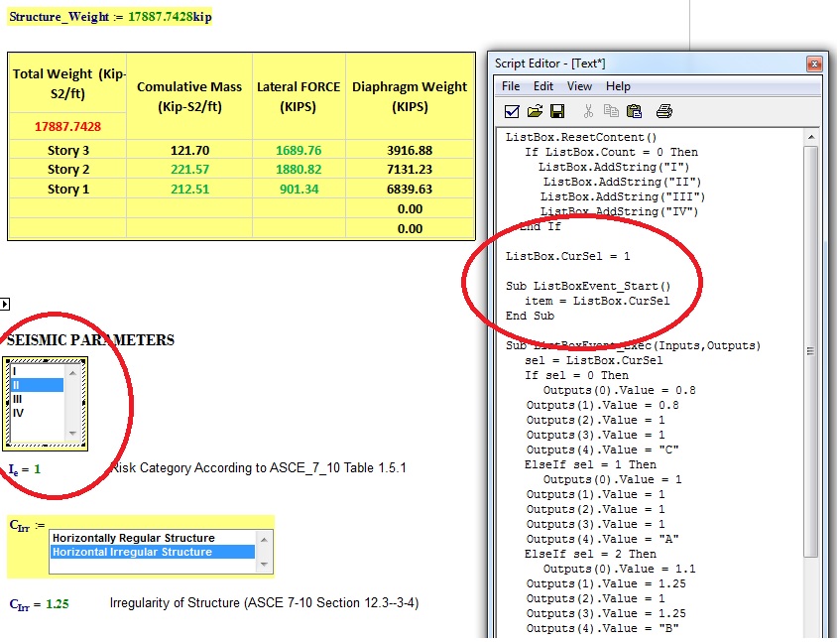Click the CIrr = 1.25 result
The image size is (840, 642).
(x=39, y=604)
